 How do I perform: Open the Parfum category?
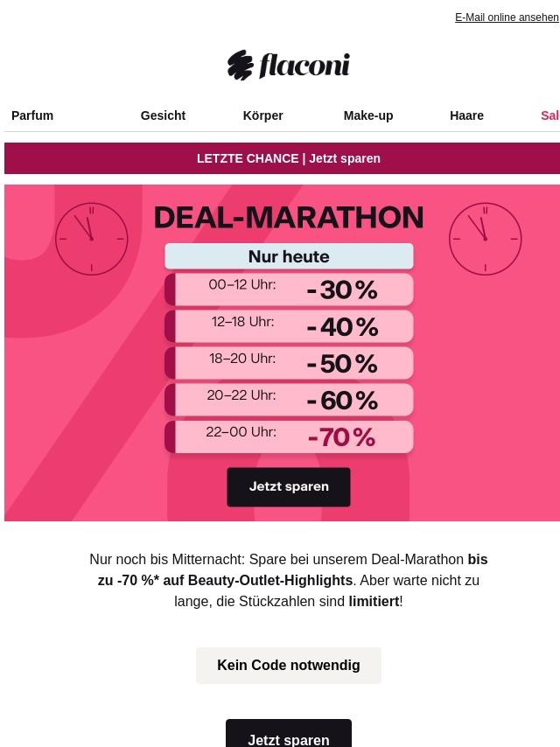(32, 115)
